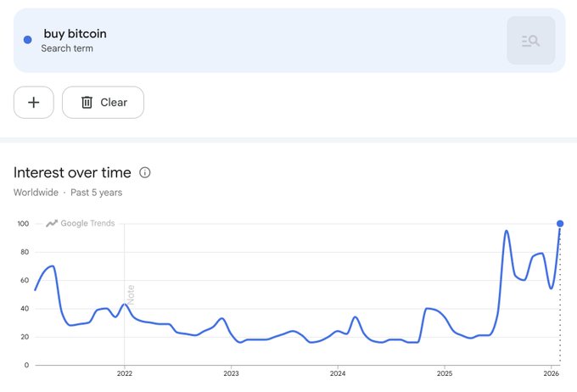Click the mid-2025 peak on the trend line

(x=507, y=231)
